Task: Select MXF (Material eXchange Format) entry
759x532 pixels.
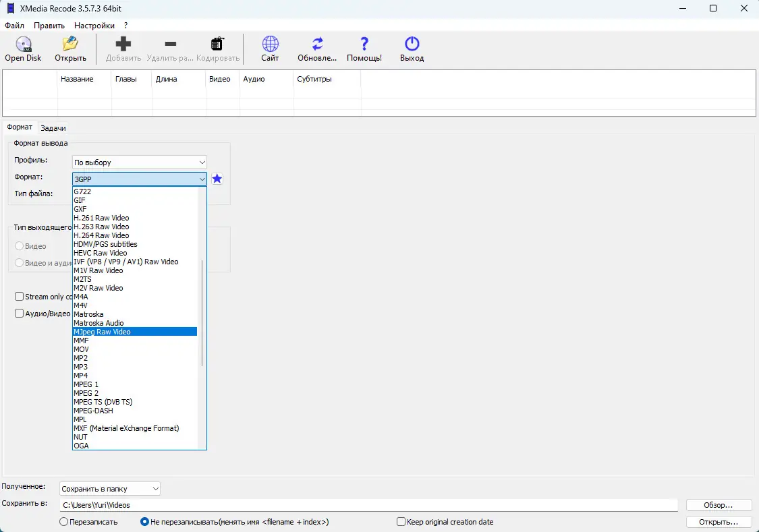Action: (x=135, y=429)
